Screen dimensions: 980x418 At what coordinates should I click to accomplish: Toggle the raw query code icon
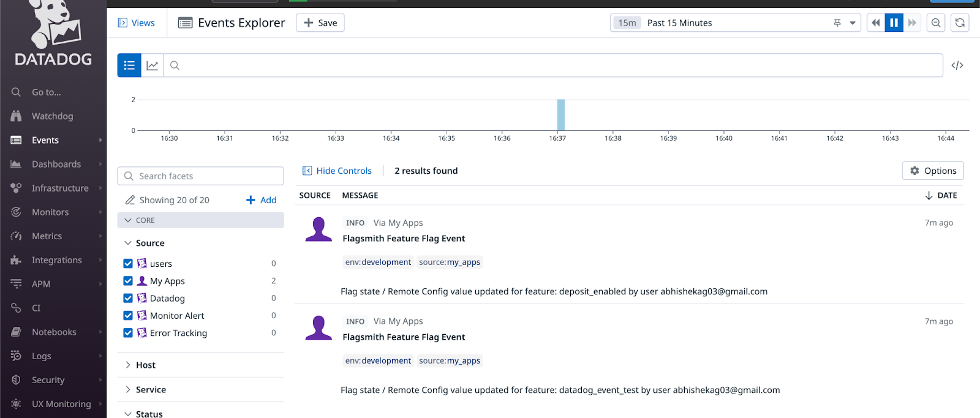(957, 65)
